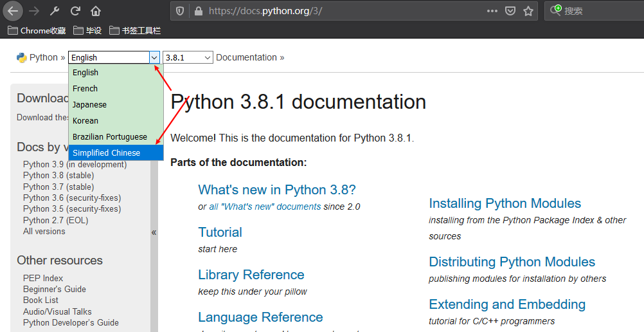Open the Beginner's Guide link
644x332 pixels.
pos(55,290)
